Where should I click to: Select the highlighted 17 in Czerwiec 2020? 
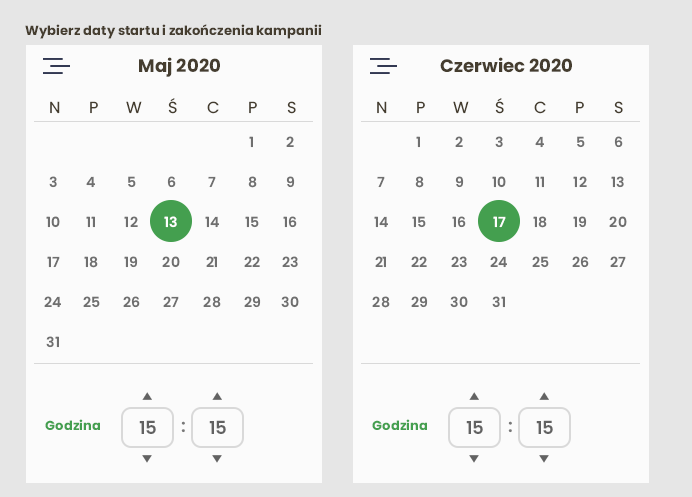pyautogui.click(x=499, y=222)
